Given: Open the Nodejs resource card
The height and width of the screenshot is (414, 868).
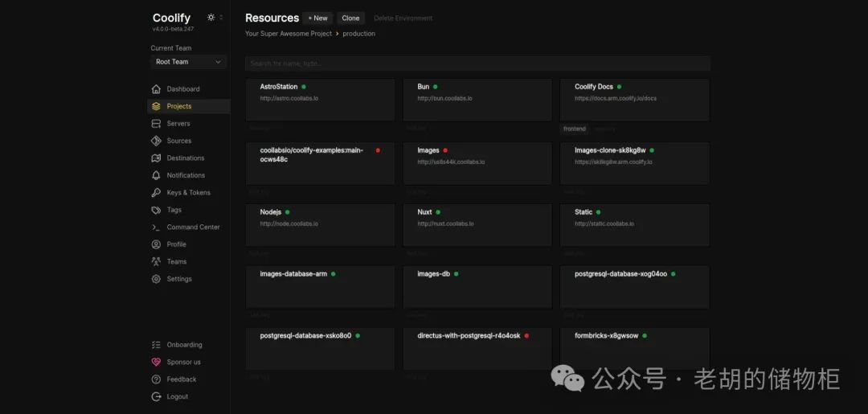Looking at the screenshot, I should [320, 225].
